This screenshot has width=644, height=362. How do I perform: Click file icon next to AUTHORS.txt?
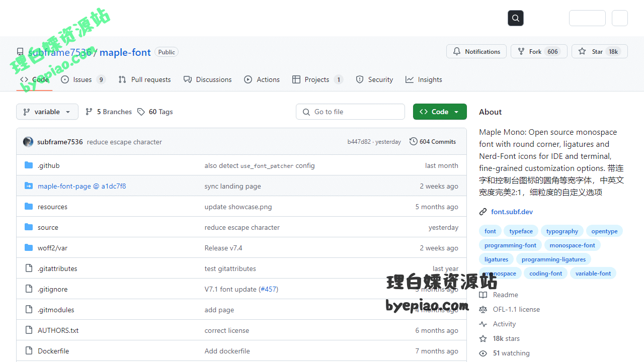[x=29, y=330]
